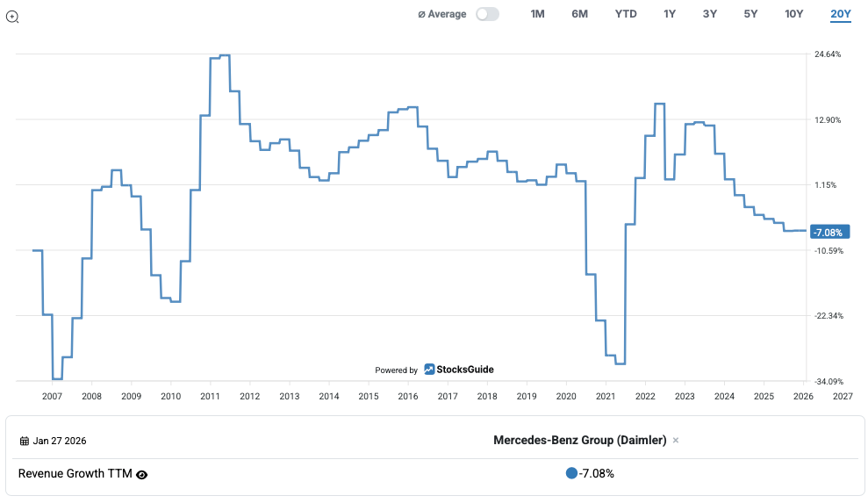
Task: Click the StocksGuide logo icon
Action: pyautogui.click(x=429, y=370)
